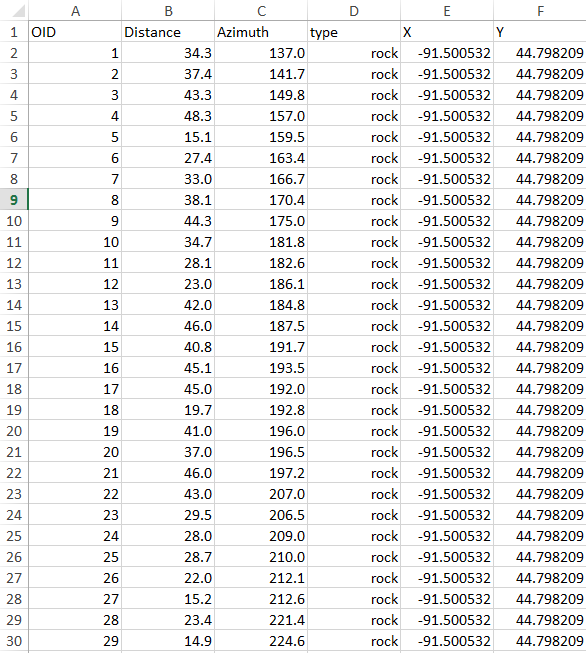Select Azimuth cell 207.0
The height and width of the screenshot is (653, 586).
(x=261, y=494)
